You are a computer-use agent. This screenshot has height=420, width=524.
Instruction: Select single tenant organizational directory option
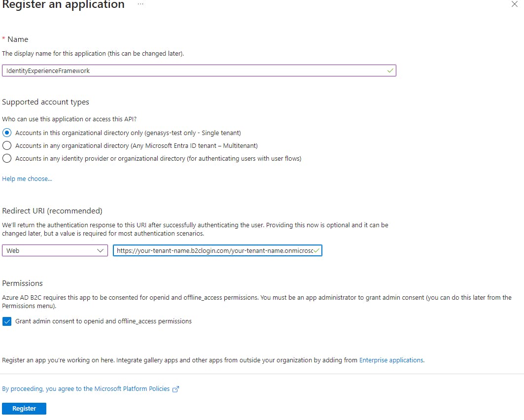7,133
